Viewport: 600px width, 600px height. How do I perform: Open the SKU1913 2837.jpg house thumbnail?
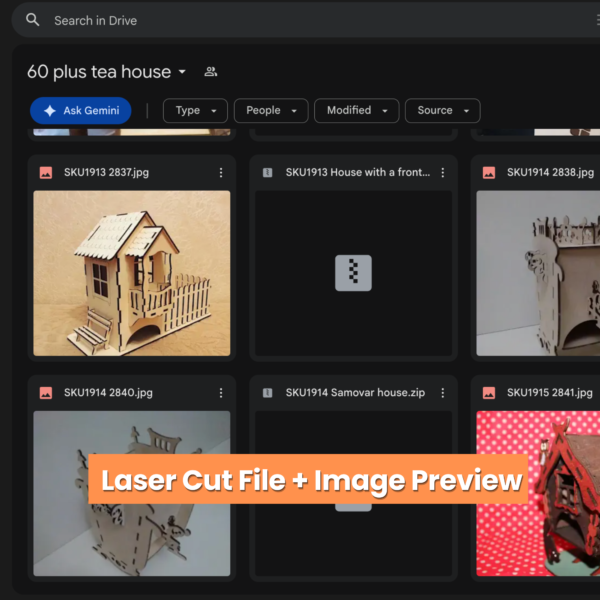(x=132, y=273)
